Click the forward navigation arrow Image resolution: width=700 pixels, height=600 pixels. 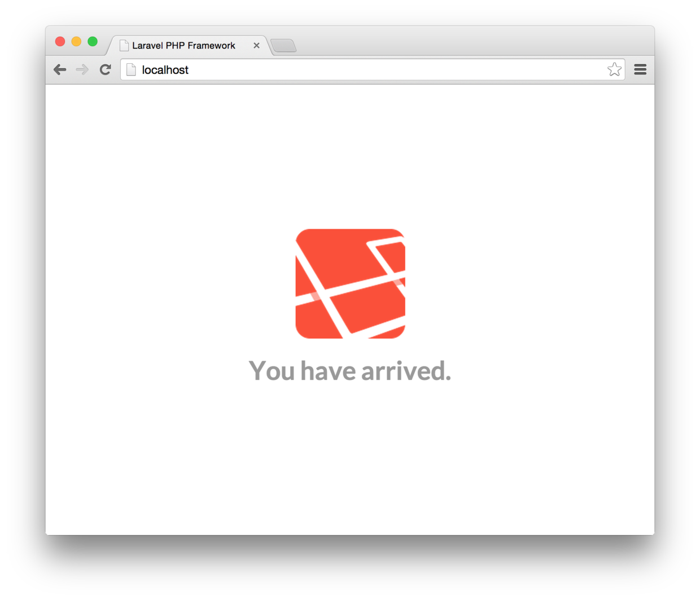(82, 69)
